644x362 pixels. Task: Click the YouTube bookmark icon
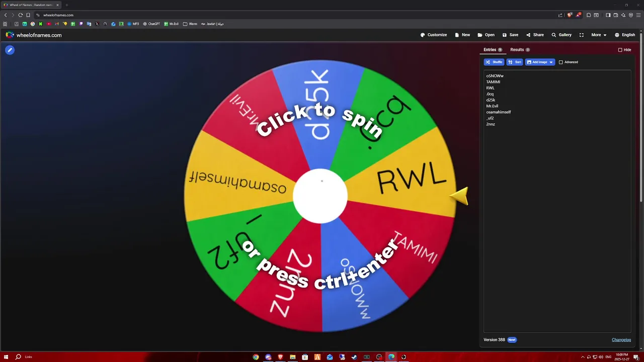[x=49, y=24]
